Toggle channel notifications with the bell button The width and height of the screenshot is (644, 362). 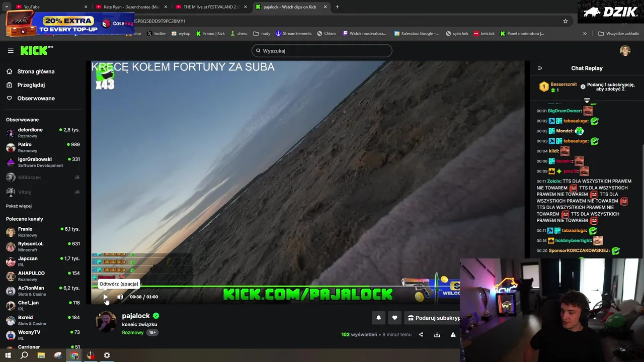378,318
